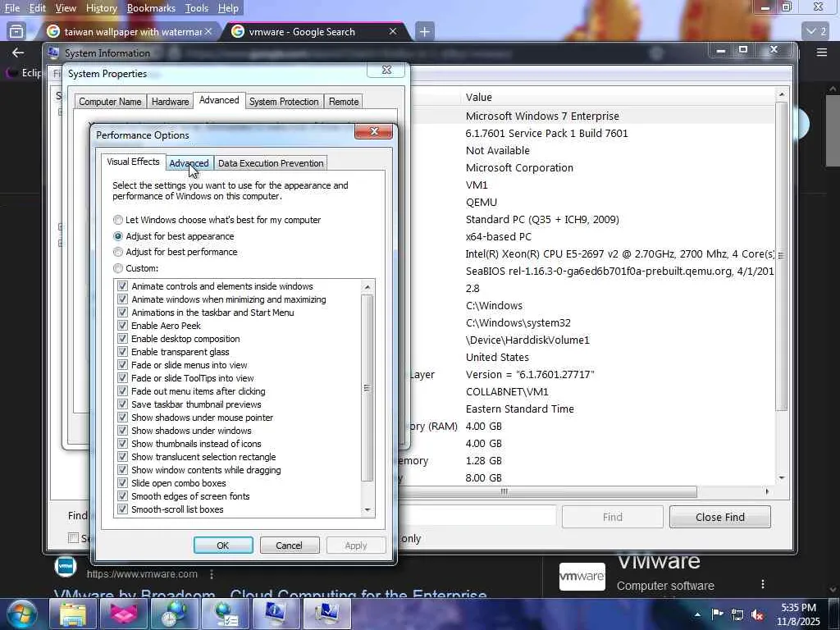
Task: Open System Properties Hardware tab
Action: (170, 101)
